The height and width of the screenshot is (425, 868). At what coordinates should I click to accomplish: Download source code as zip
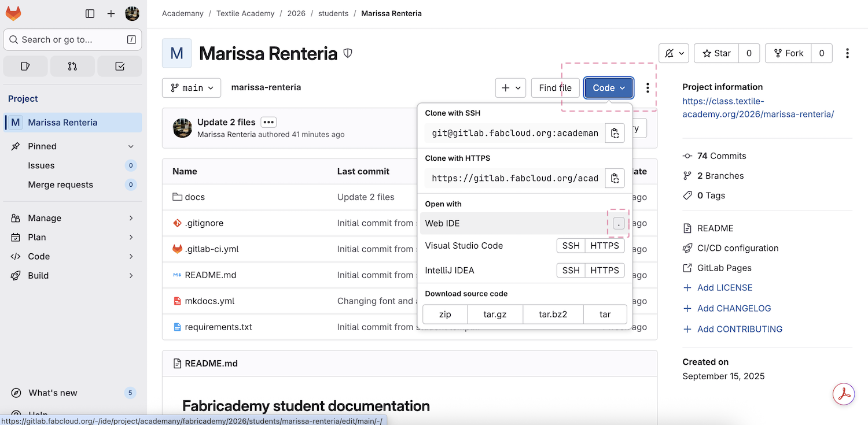click(x=444, y=315)
